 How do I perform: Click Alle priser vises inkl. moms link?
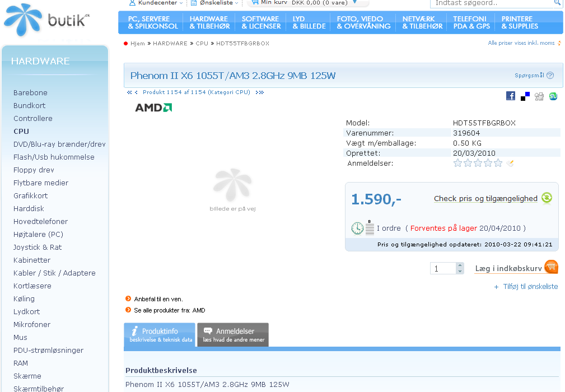521,43
